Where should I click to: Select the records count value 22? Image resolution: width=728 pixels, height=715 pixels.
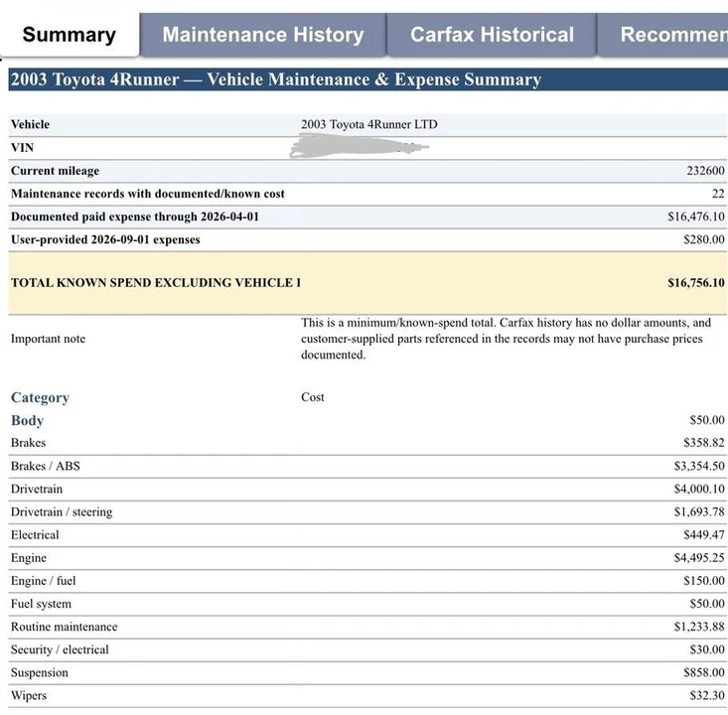tap(718, 194)
